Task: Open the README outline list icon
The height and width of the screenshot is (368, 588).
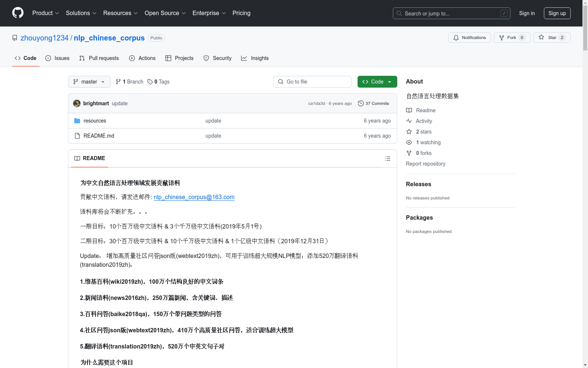Action: (387, 159)
